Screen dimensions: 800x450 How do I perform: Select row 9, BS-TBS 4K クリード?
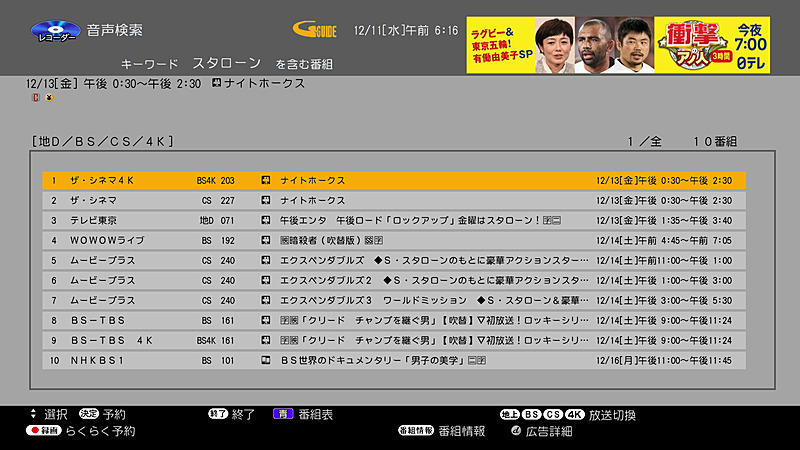coord(394,340)
